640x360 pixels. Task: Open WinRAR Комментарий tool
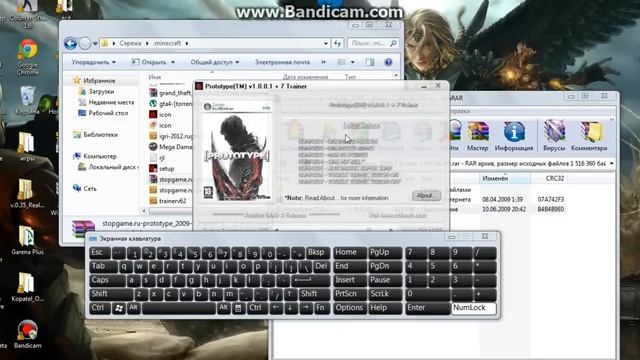[589, 136]
